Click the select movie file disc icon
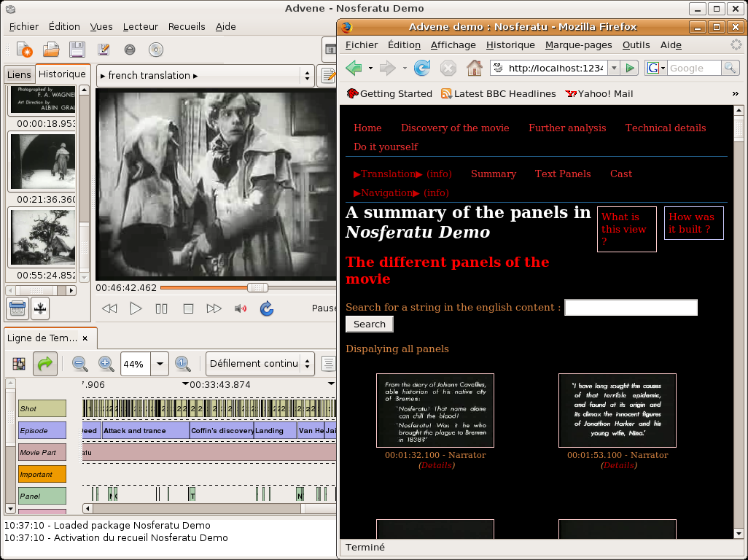Image resolution: width=748 pixels, height=560 pixels. point(155,50)
